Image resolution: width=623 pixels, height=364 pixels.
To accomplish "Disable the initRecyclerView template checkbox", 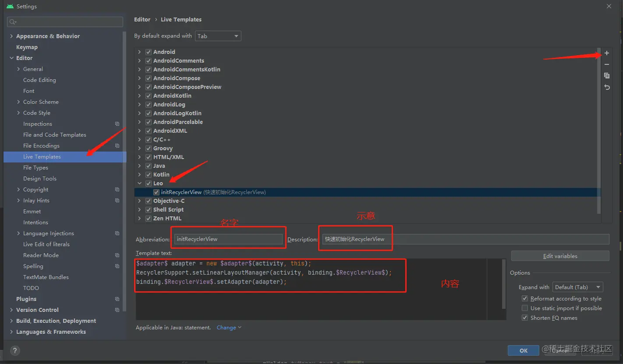I will click(156, 192).
